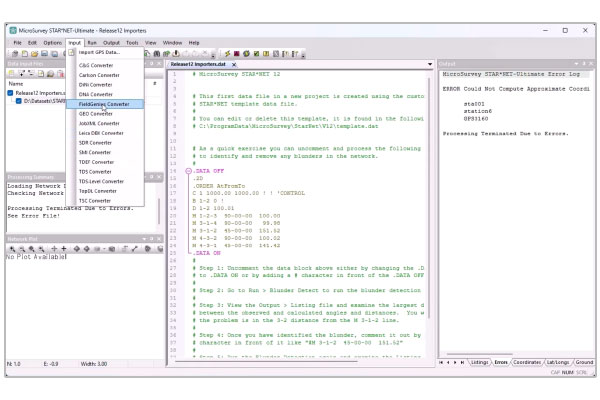Click the yellow question icon in run toolbar
Image resolution: width=600 pixels, height=400 pixels.
coord(266,54)
